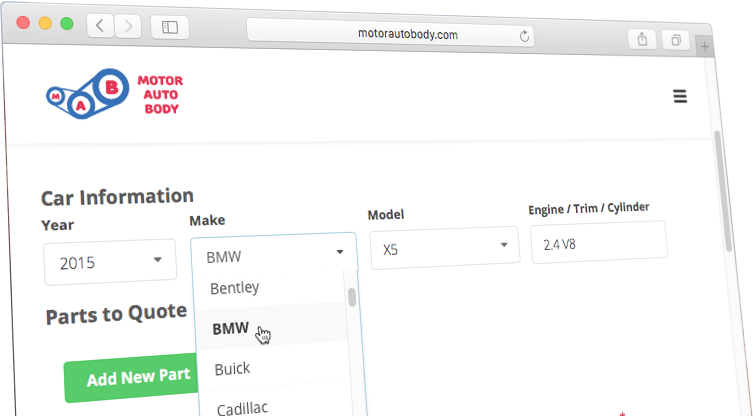Open the hamburger menu on the site

[x=680, y=97]
